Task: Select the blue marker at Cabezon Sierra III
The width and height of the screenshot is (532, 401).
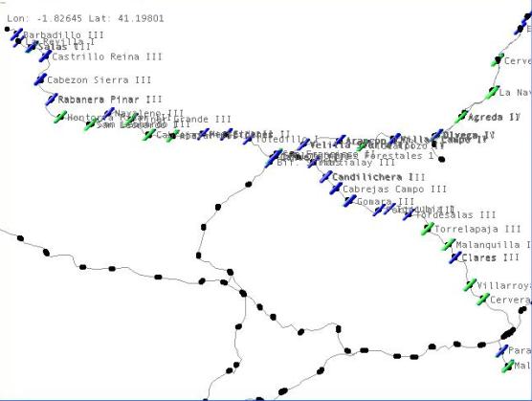Action: 40,79
